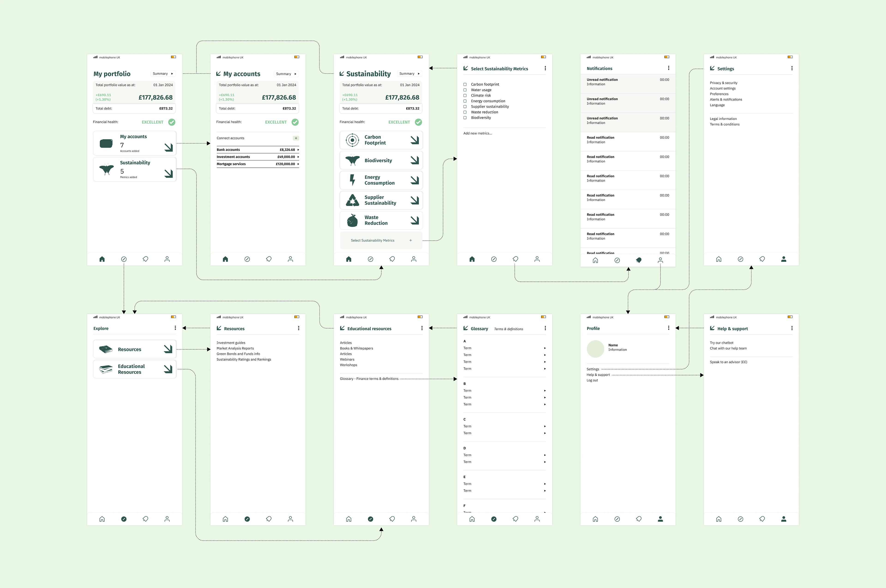Check the Carbon footprint checkbox
This screenshot has width=886, height=588.
tap(465, 84)
